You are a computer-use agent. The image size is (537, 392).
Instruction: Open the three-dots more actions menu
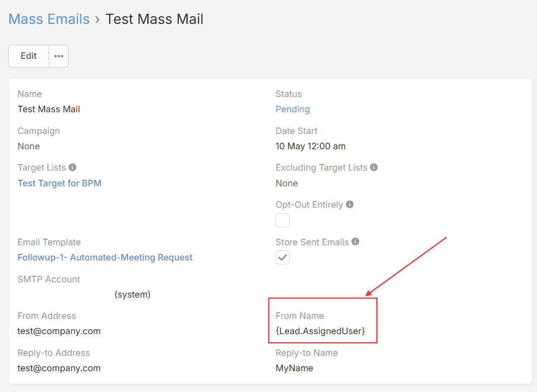click(58, 56)
